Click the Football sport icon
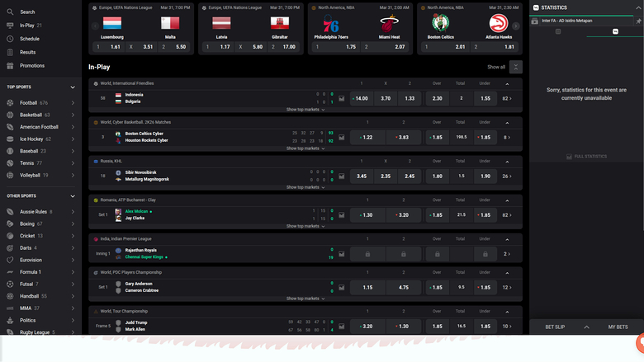Screen dimensions: 644x362 pyautogui.click(x=10, y=103)
